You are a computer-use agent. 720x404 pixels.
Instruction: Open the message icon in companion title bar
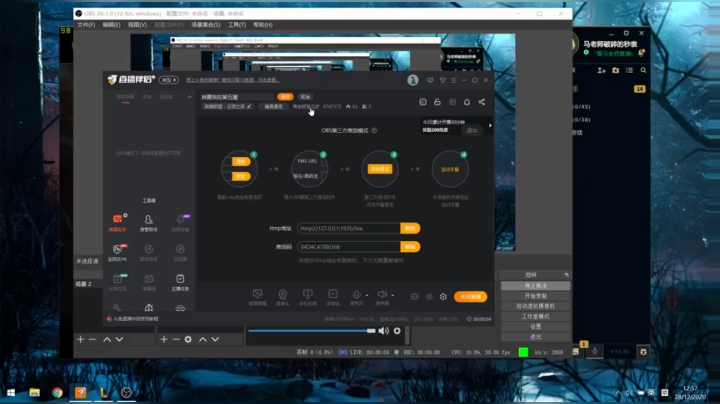tap(430, 80)
